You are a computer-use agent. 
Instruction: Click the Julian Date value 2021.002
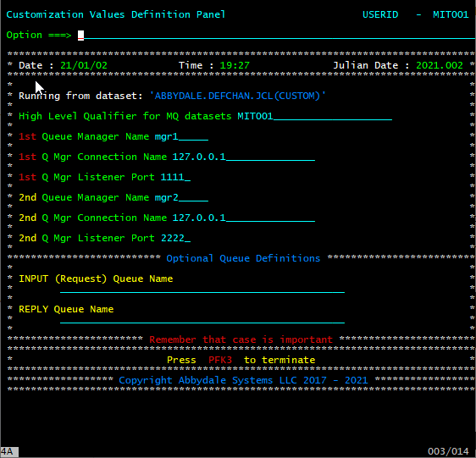pyautogui.click(x=440, y=65)
